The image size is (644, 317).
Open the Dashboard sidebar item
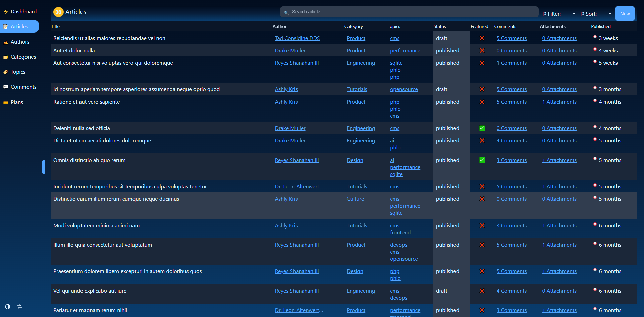(x=19, y=12)
